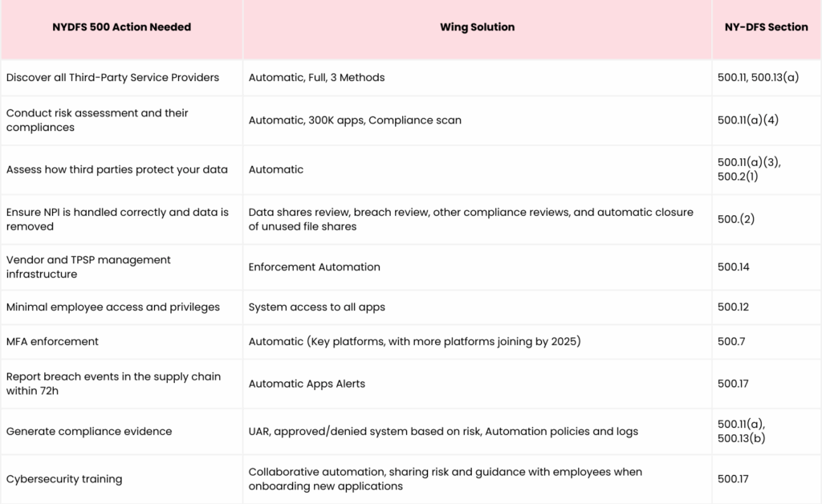Select 'Enforcement Automation' solution cell
This screenshot has height=504, width=822.
pyautogui.click(x=477, y=267)
